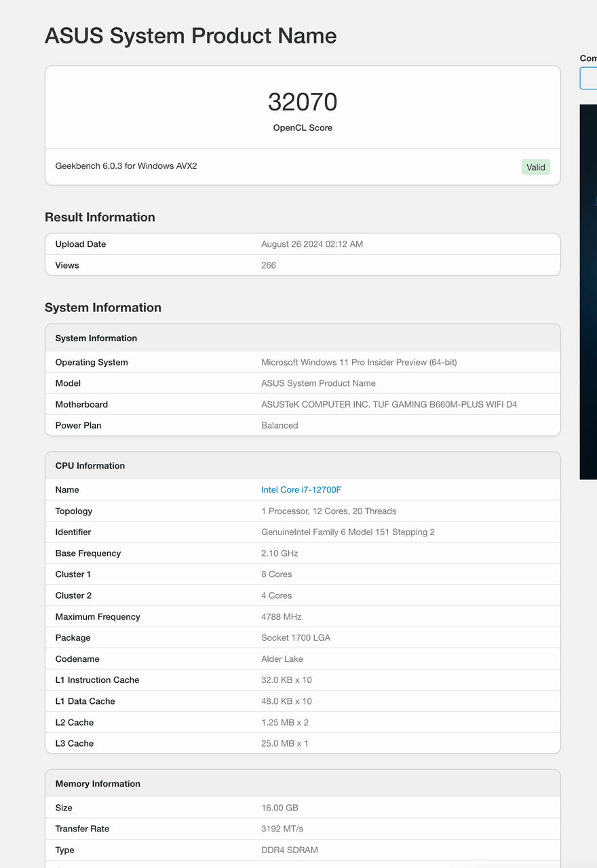Select the Windows 11 Pro Insider Preview value
597x868 pixels.
[x=359, y=362]
